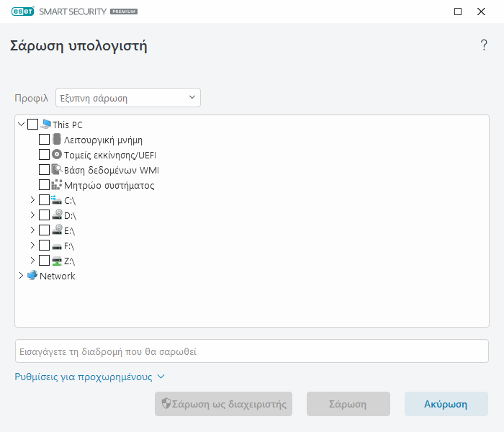The width and height of the screenshot is (504, 432).
Task: Click the Τομείς εκκίνησης/UEFI disc icon
Action: click(57, 155)
